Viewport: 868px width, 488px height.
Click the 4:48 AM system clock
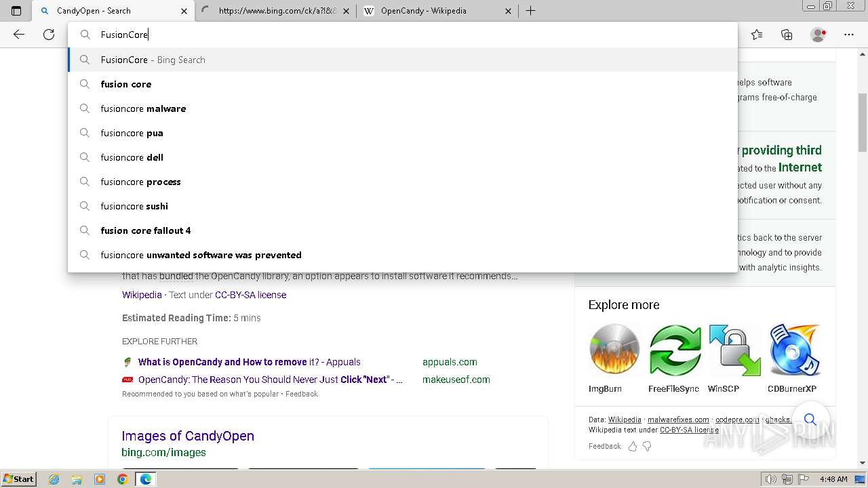coord(833,479)
